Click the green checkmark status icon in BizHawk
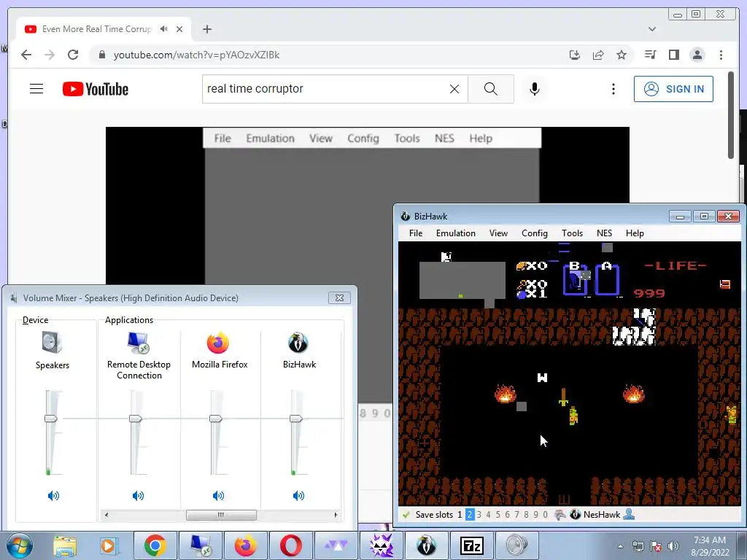 (406, 514)
